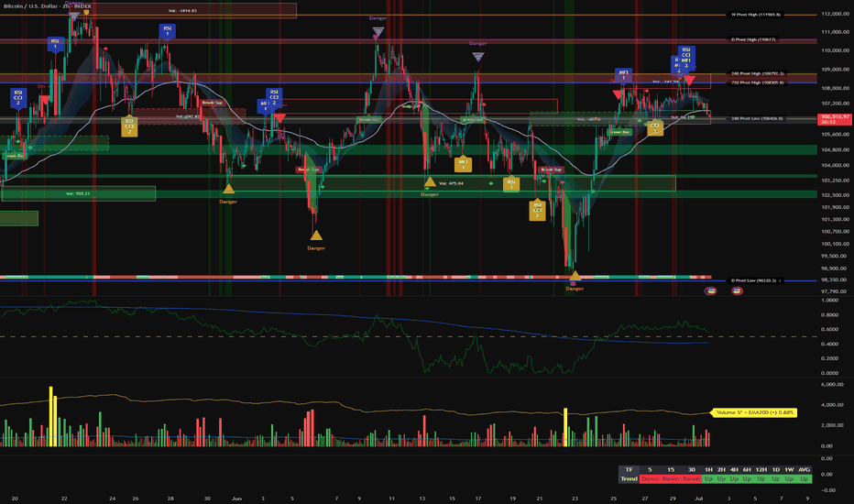Screen dimensions: 854x504
Task: Click the yellow Volume EMA200 label
Action: click(754, 413)
